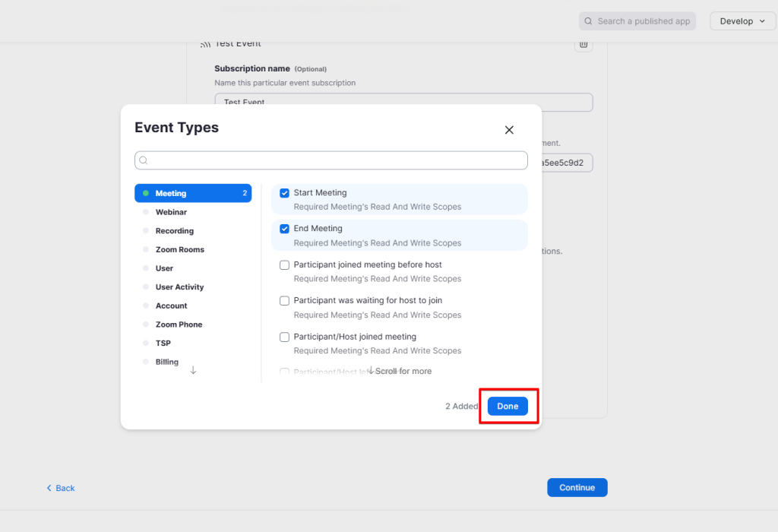Uncheck the End Meeting checkbox
The height and width of the screenshot is (532, 778).
(x=285, y=229)
